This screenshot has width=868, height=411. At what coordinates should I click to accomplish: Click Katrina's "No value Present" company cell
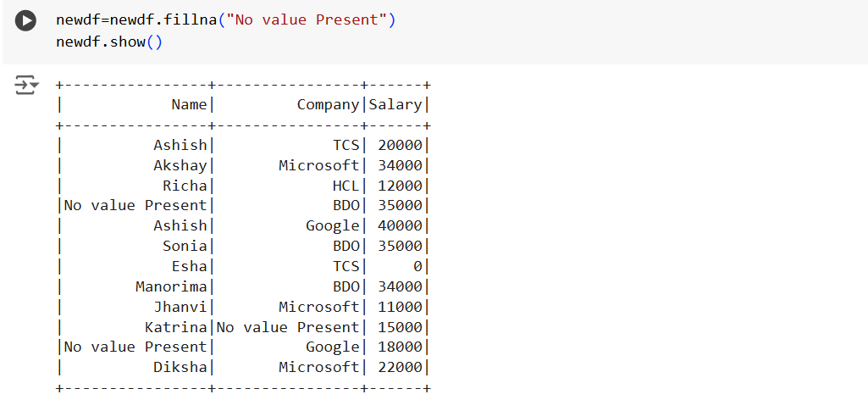click(x=288, y=327)
